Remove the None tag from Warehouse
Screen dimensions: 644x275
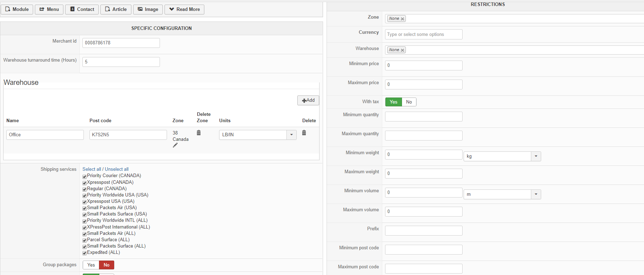(x=402, y=50)
